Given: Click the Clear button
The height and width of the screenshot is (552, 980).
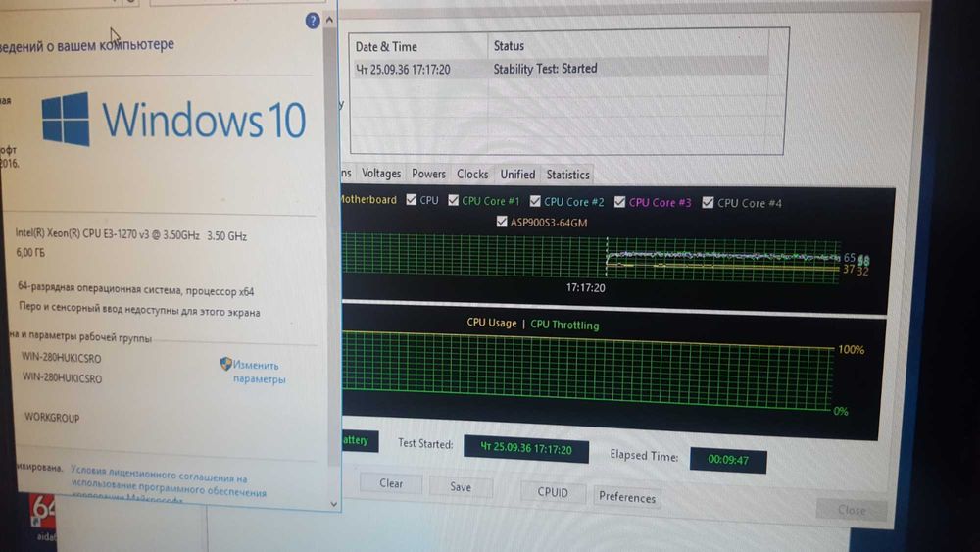Looking at the screenshot, I should 391,483.
